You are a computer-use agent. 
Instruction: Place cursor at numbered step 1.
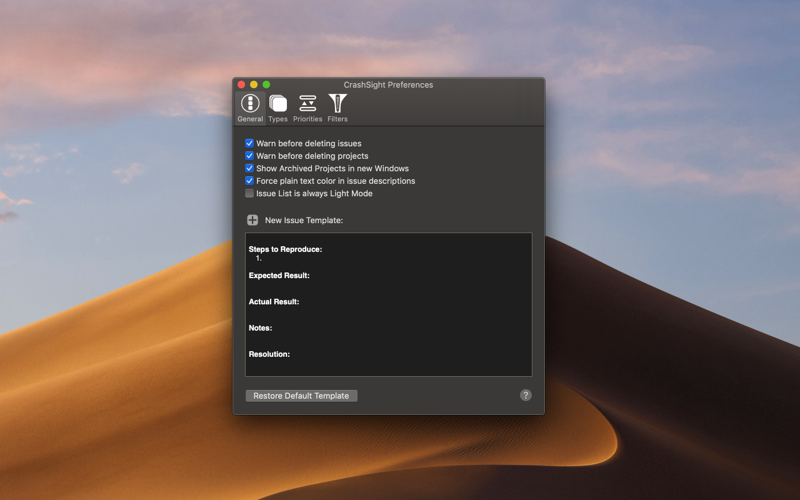click(x=259, y=258)
